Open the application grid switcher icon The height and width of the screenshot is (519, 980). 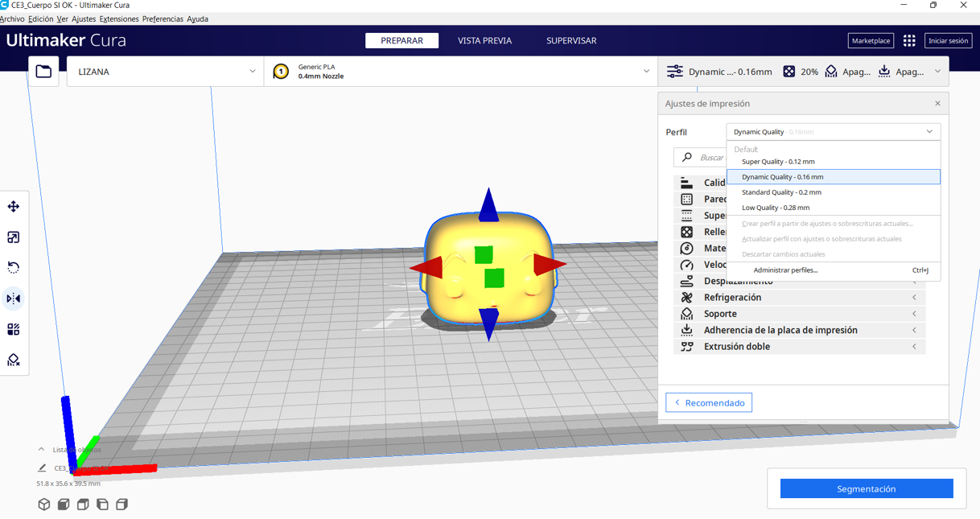tap(909, 40)
